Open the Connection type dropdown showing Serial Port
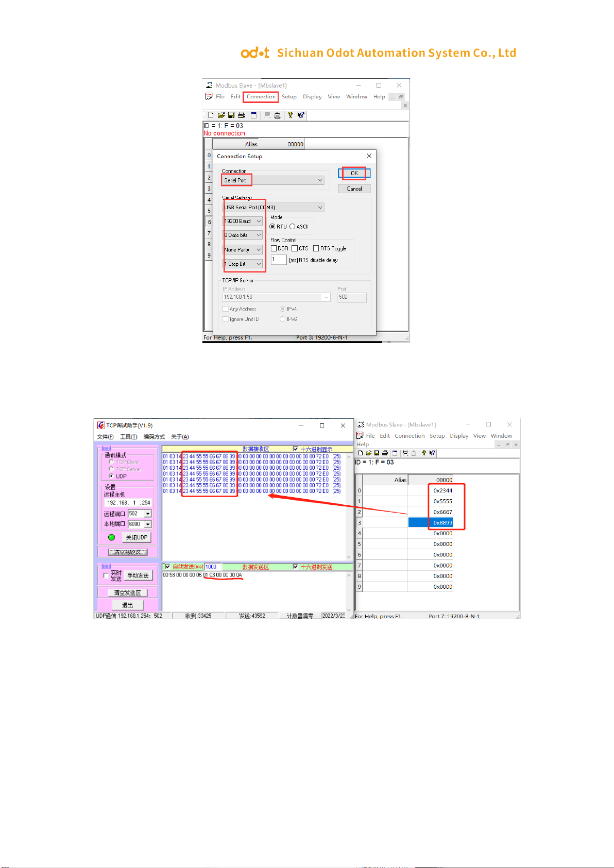 point(274,180)
